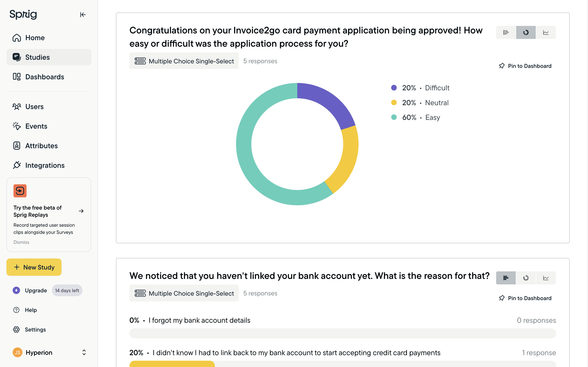This screenshot has height=367, width=588.
Task: Switch the first question to bar chart view
Action: tap(506, 33)
